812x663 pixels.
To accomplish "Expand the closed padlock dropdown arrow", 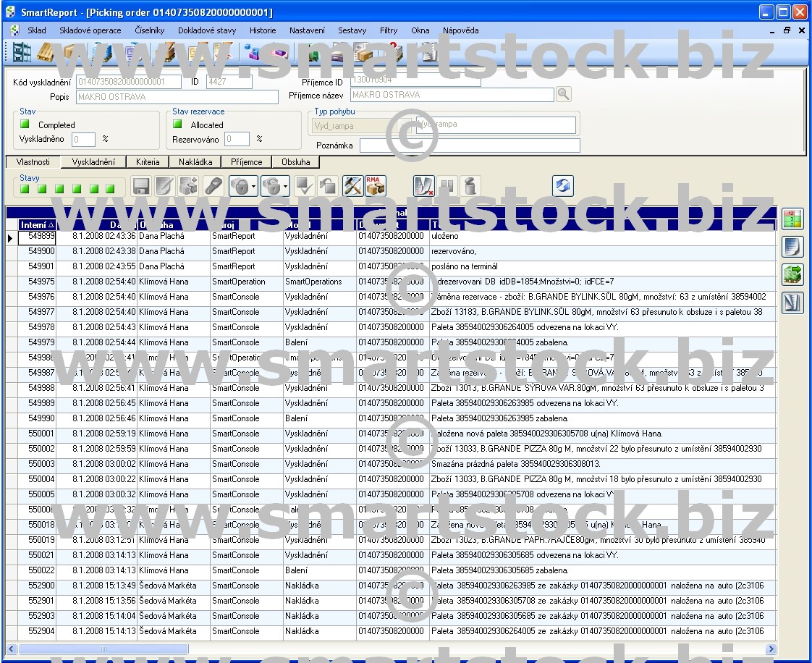I will point(254,187).
